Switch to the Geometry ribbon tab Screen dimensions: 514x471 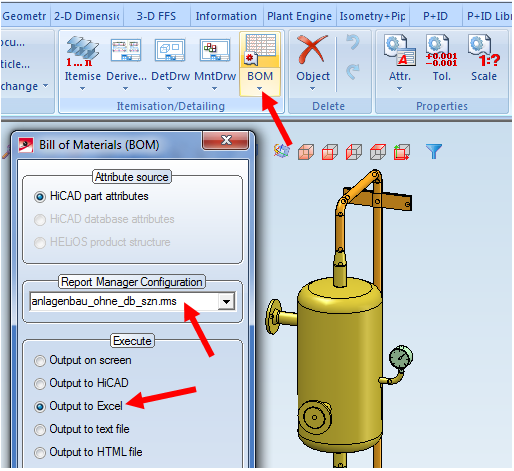click(24, 16)
